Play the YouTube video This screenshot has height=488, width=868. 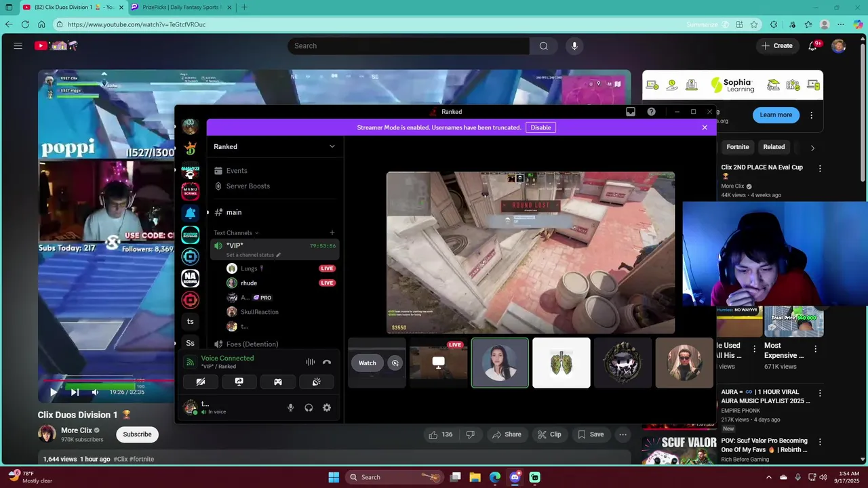[x=54, y=392]
